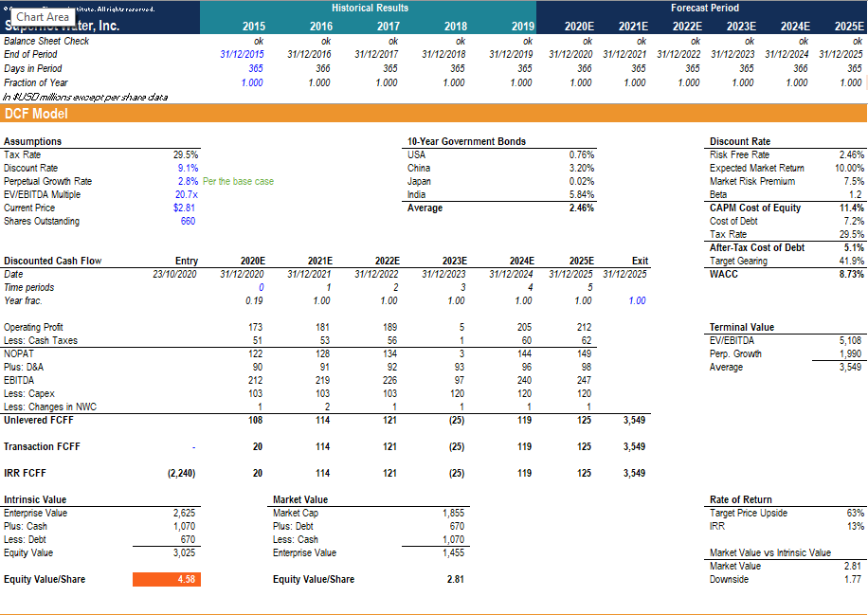Select the Discount Rate 9.1% input cell
868x615 pixels.
tap(188, 169)
